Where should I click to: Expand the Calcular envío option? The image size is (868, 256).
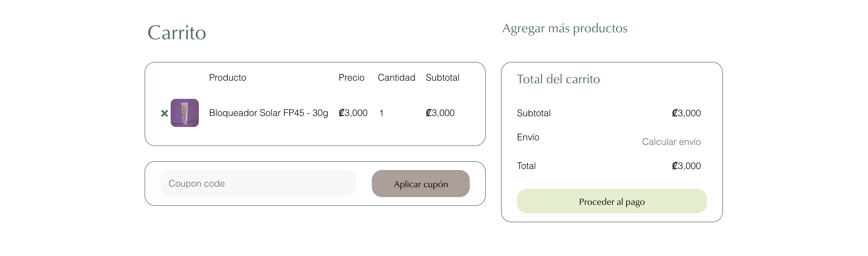pyautogui.click(x=671, y=142)
